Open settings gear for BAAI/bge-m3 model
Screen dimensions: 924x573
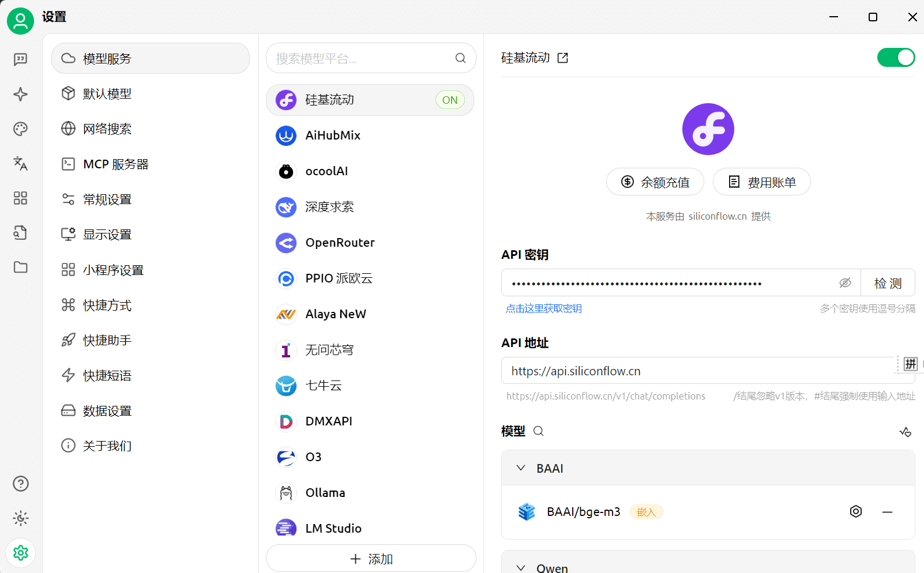(x=856, y=511)
